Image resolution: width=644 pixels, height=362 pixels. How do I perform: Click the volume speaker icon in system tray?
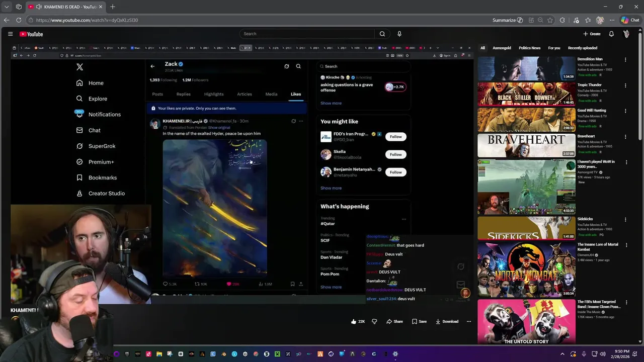[603, 354]
